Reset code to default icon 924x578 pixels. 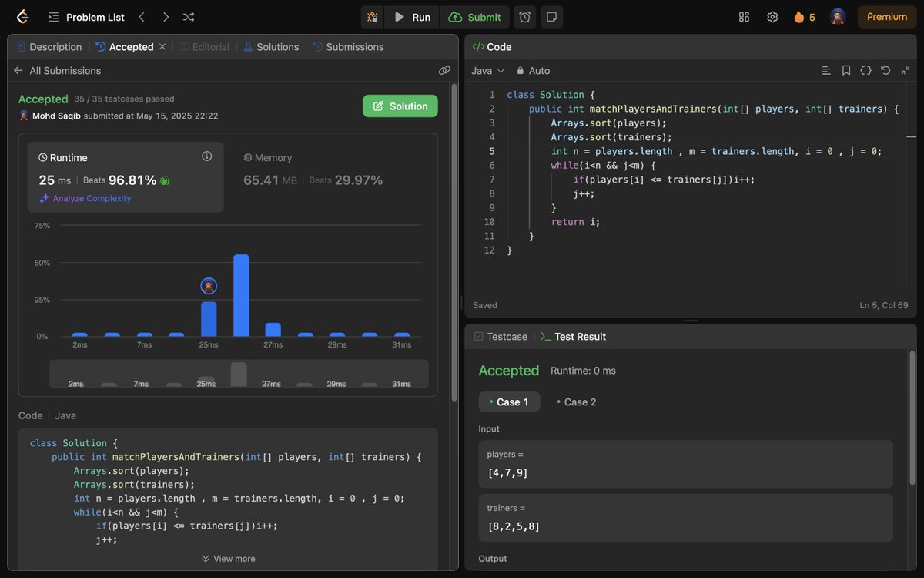point(885,70)
